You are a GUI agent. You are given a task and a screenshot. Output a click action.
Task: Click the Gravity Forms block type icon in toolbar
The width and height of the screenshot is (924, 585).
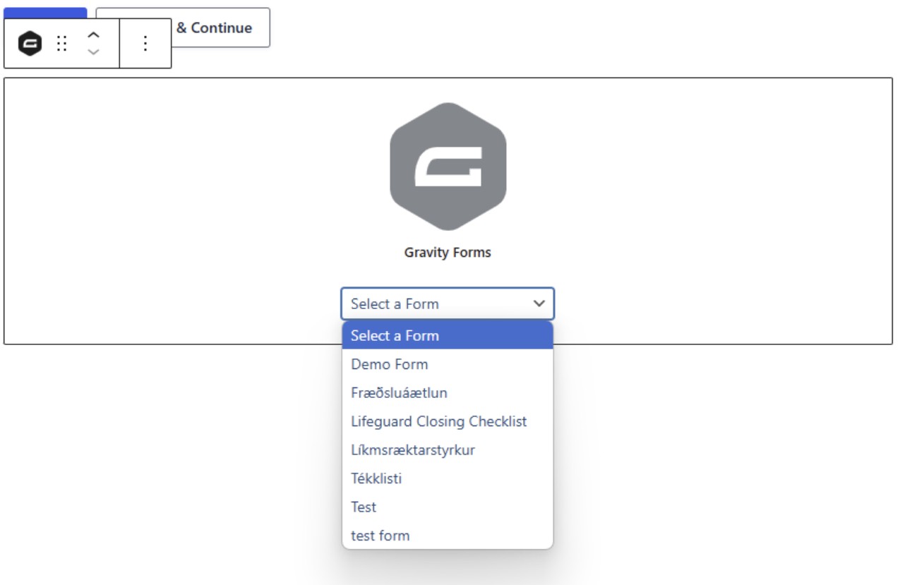(30, 44)
